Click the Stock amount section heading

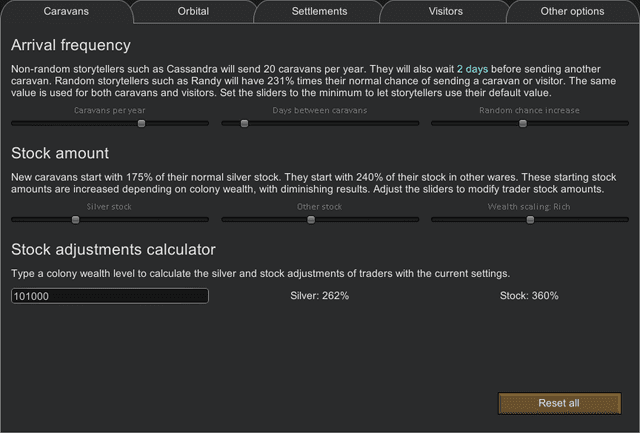click(x=60, y=153)
